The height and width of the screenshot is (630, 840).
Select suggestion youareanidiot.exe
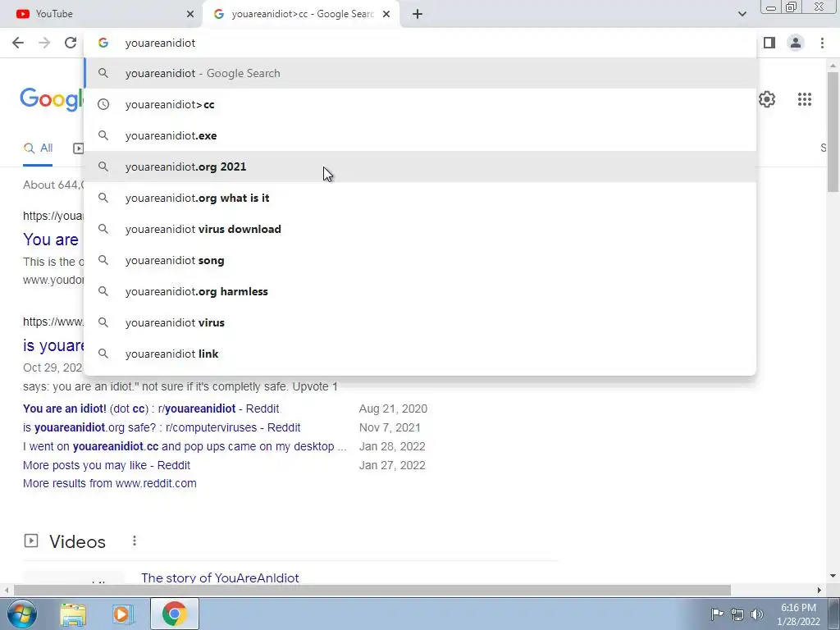420,135
